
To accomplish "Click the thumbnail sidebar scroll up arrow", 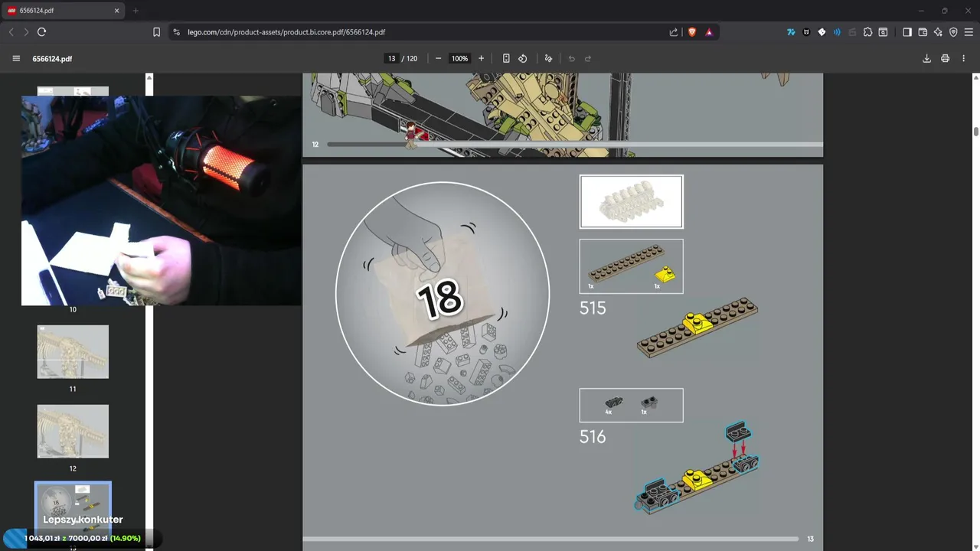I will (x=149, y=77).
